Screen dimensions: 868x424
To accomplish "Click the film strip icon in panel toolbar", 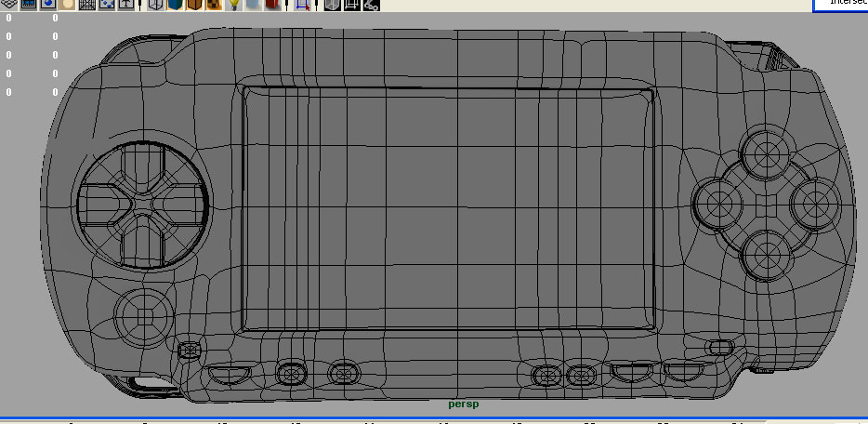I will [29, 5].
